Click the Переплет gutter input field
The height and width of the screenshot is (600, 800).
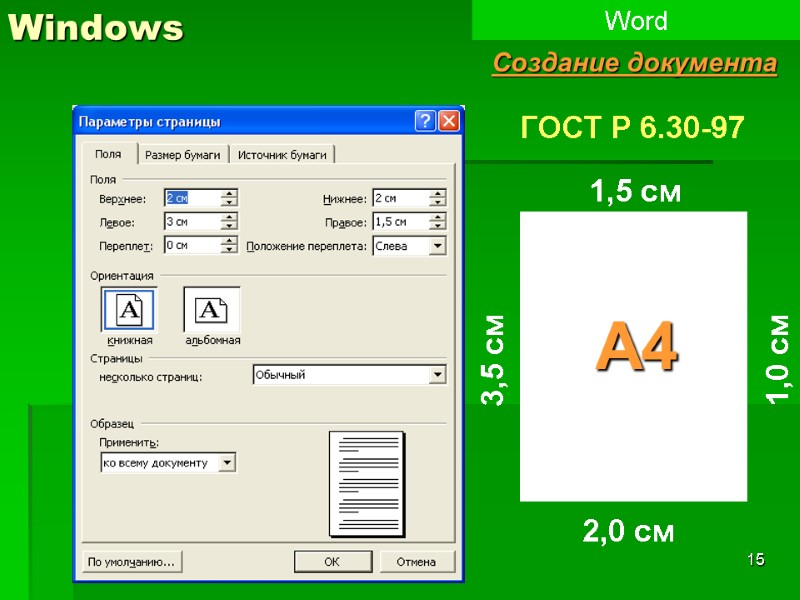tap(193, 245)
